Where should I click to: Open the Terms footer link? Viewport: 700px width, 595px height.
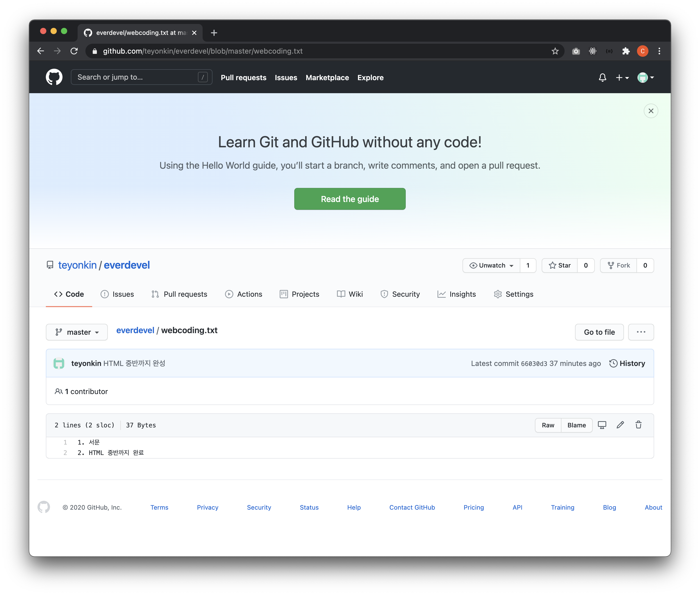(x=159, y=507)
